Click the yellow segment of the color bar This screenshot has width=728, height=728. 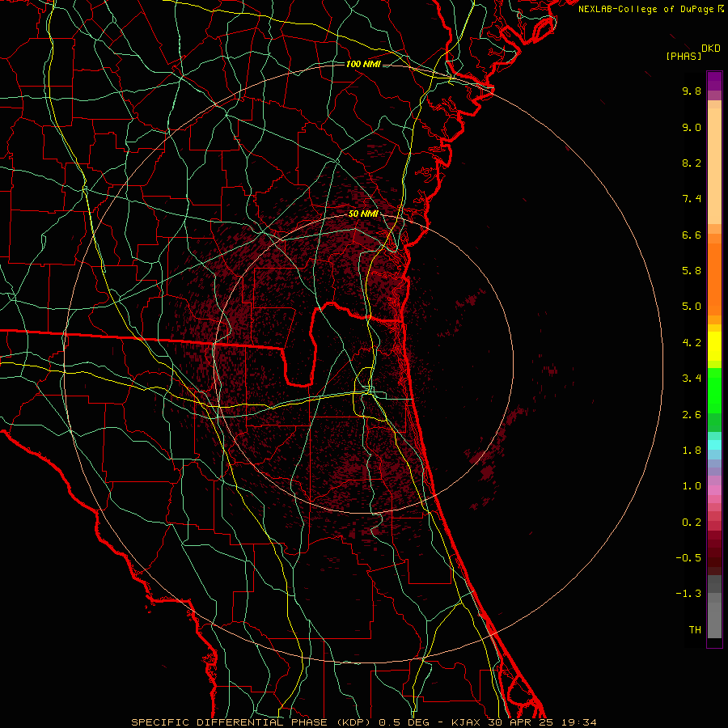pyautogui.click(x=714, y=346)
